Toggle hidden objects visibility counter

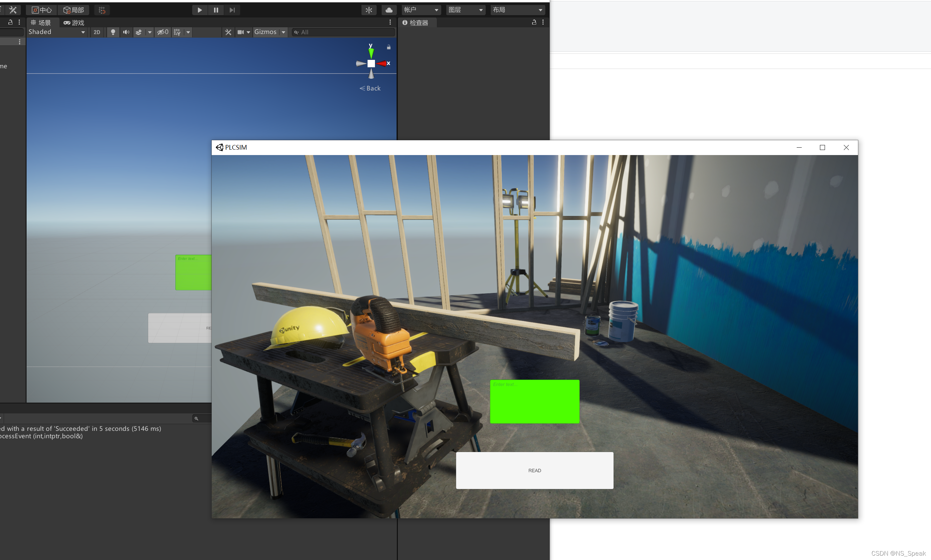163,32
